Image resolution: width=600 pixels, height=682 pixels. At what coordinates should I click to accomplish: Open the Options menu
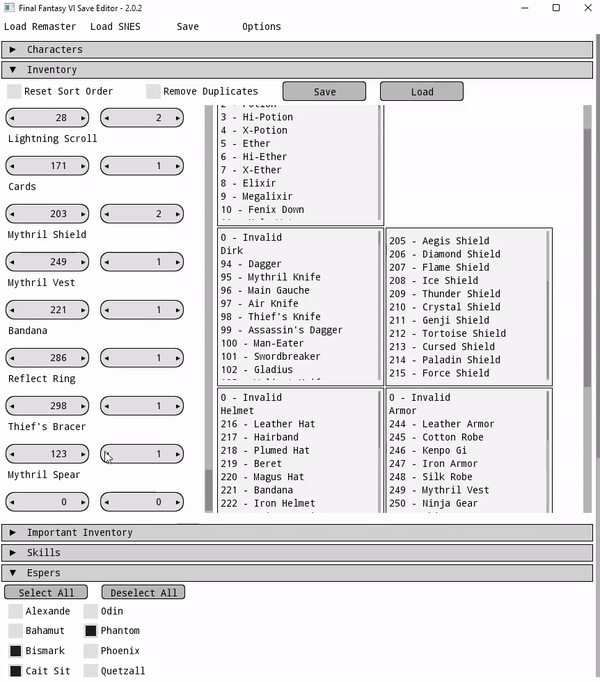click(x=261, y=27)
